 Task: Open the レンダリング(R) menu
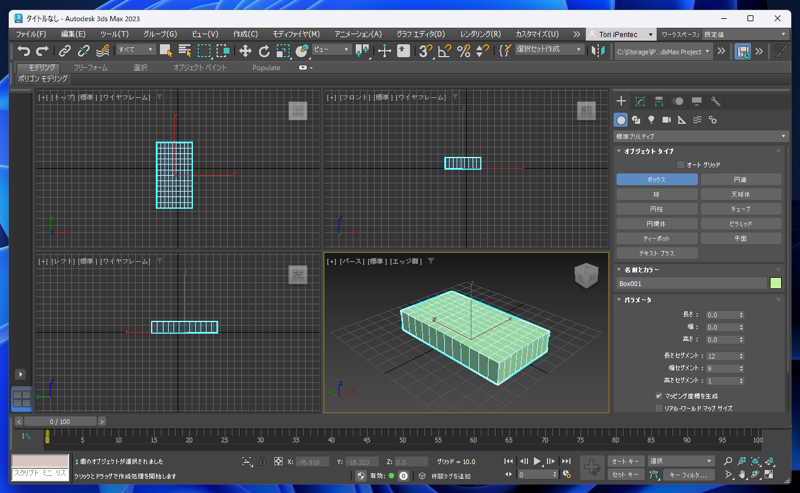[x=480, y=34]
